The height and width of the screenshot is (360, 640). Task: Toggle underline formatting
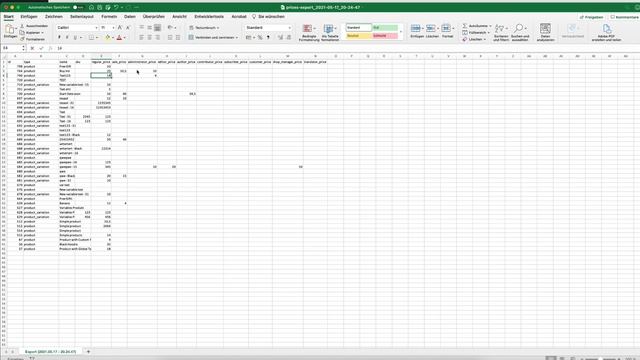75,38
